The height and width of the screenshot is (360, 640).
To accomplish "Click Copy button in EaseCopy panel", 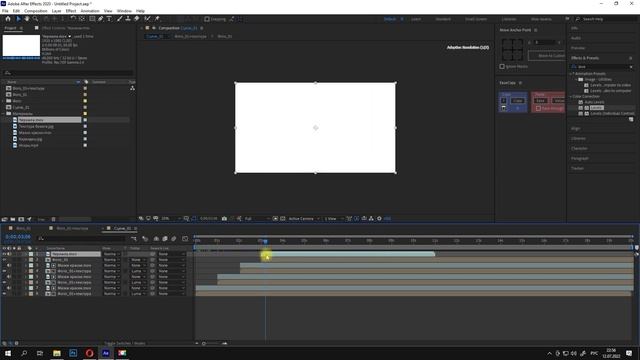I will tap(518, 100).
